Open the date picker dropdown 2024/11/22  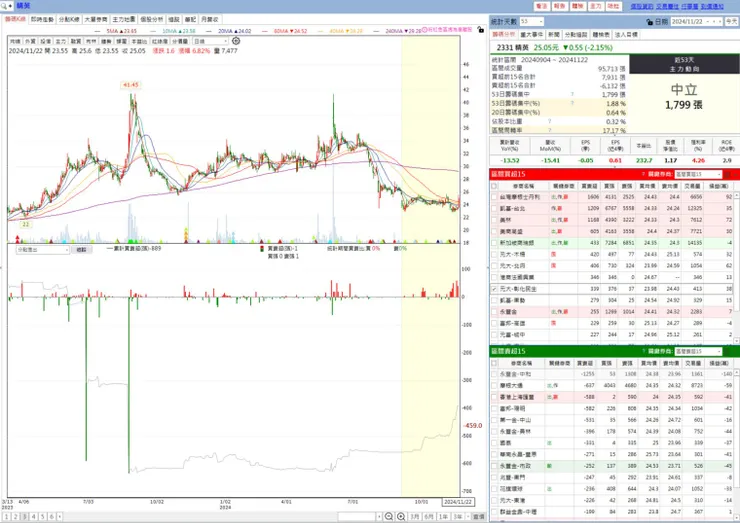click(x=707, y=22)
